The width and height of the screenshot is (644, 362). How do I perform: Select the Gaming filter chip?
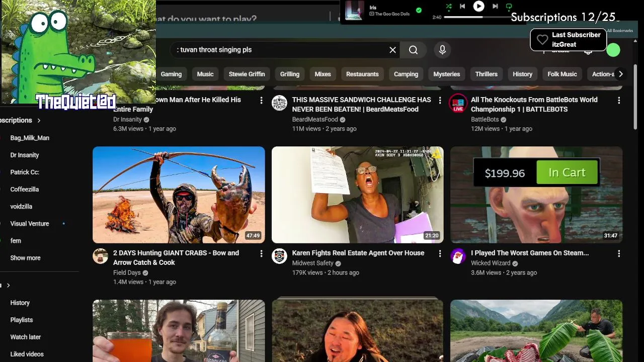coord(171,74)
